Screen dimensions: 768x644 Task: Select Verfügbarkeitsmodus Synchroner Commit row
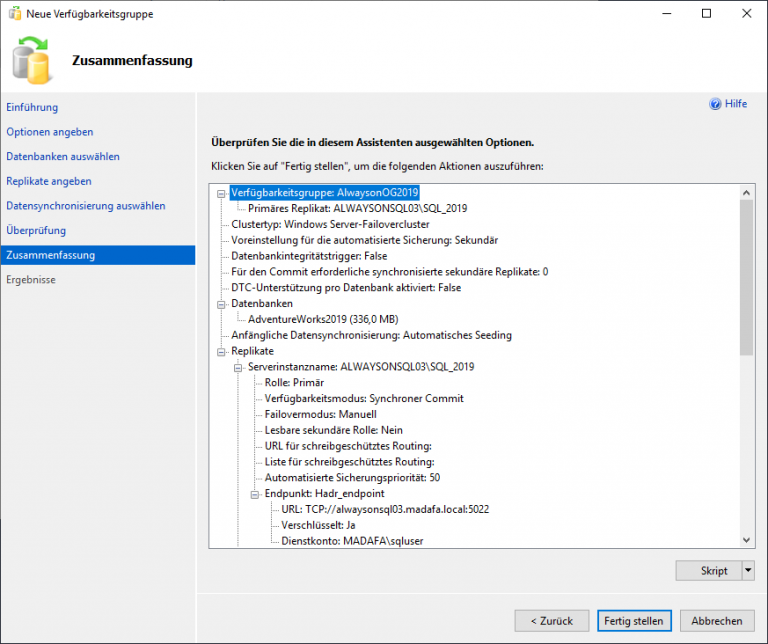point(364,398)
